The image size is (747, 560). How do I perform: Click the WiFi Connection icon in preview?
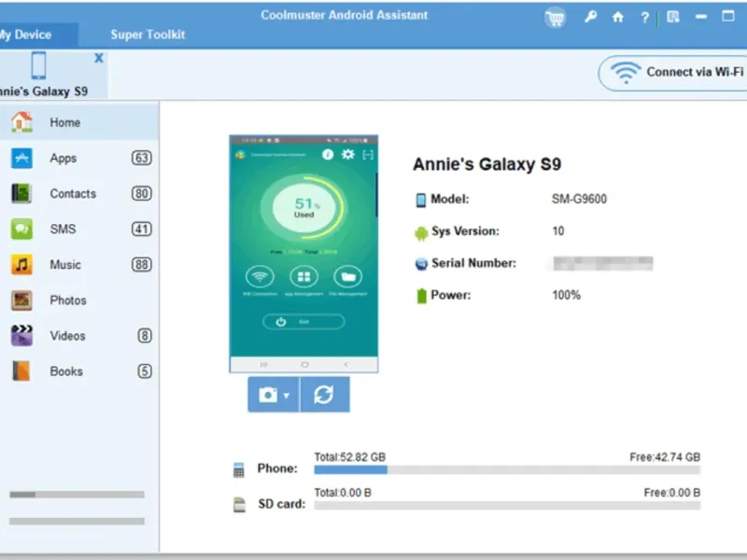coord(260,276)
